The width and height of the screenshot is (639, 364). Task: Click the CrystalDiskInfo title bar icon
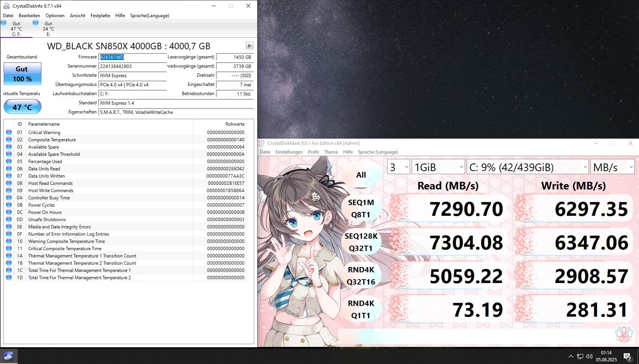[6, 6]
